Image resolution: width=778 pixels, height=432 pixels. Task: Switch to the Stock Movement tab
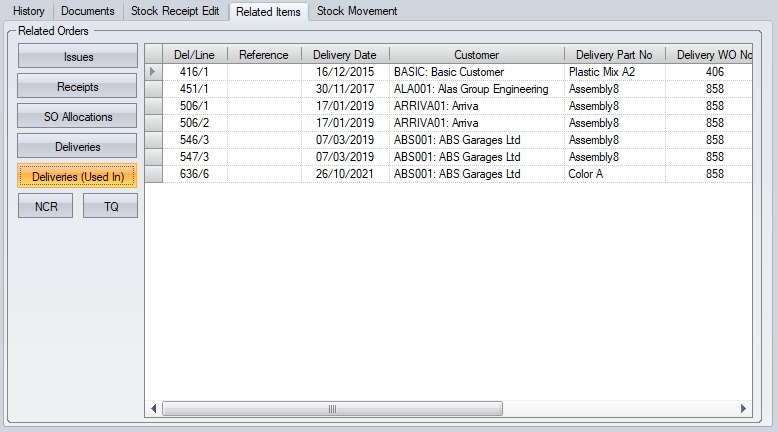pos(357,11)
